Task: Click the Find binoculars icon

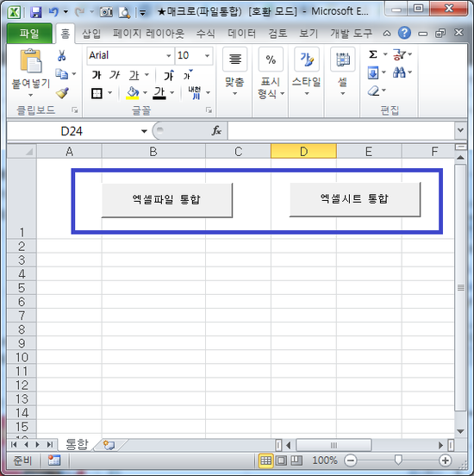Action: pos(399,72)
